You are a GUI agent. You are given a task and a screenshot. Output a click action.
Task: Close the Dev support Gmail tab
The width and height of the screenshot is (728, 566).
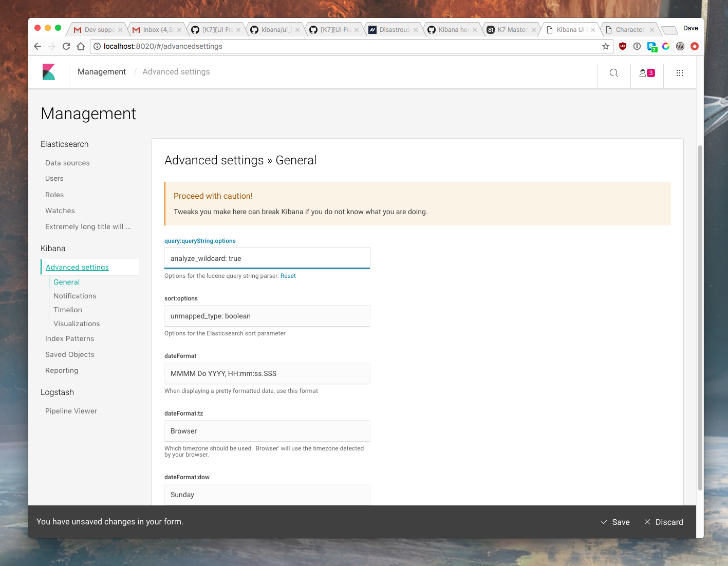120,30
